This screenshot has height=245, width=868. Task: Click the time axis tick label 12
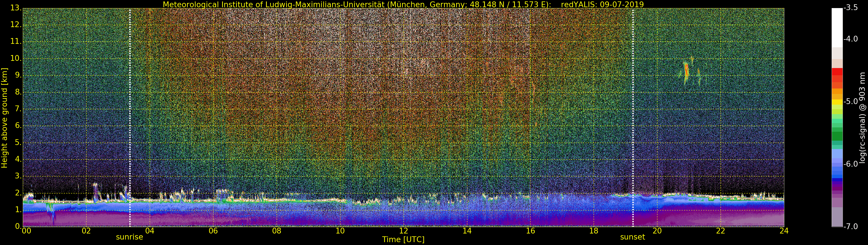pos(403,231)
